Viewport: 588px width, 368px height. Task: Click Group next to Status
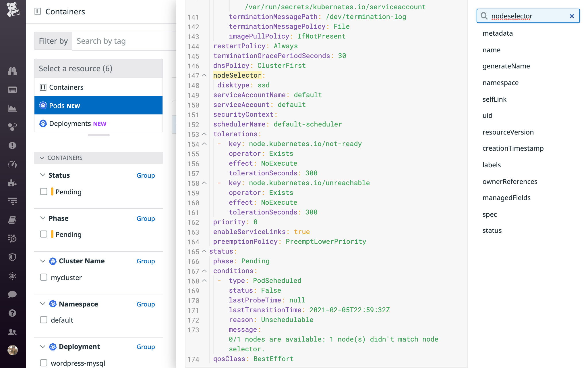point(146,175)
